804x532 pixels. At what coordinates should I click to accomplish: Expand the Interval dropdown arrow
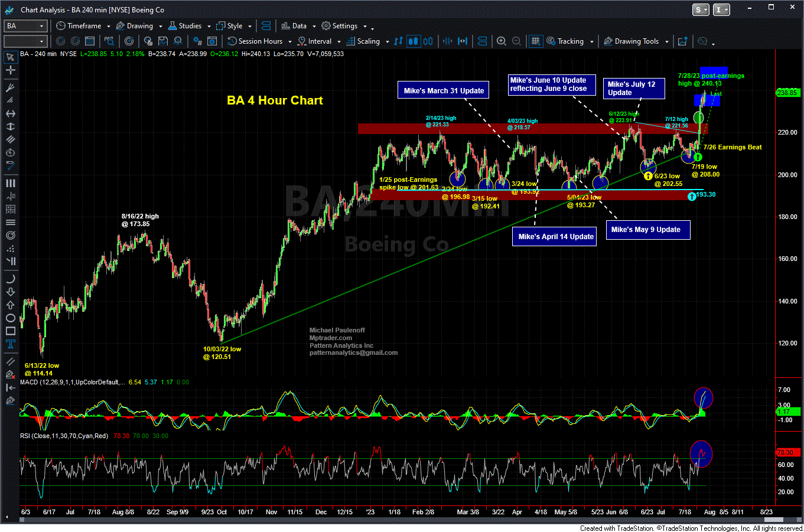[x=338, y=41]
